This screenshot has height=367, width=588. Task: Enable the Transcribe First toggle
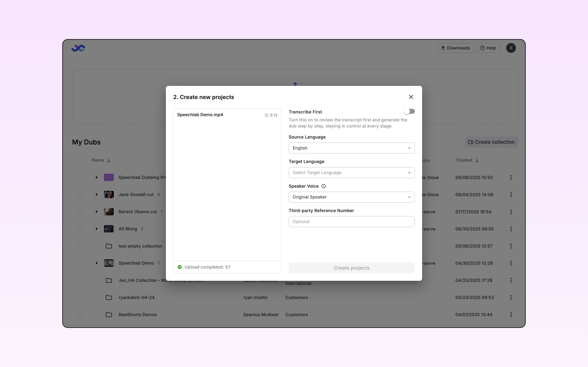(409, 111)
